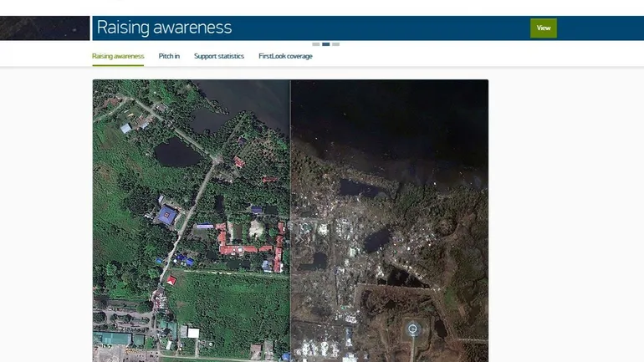Select the Raising awareness tab
The height and width of the screenshot is (362, 644).
[118, 56]
